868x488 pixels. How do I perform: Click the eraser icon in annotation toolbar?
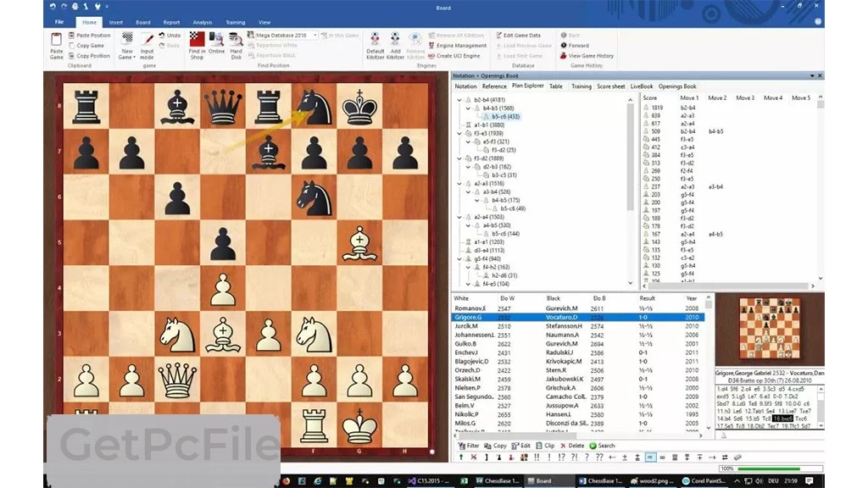pyautogui.click(x=737, y=457)
